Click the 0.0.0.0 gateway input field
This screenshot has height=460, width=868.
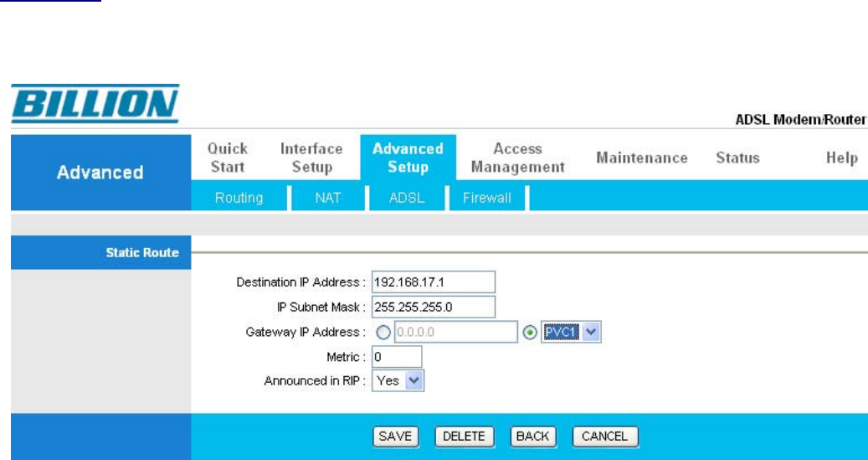pos(455,332)
